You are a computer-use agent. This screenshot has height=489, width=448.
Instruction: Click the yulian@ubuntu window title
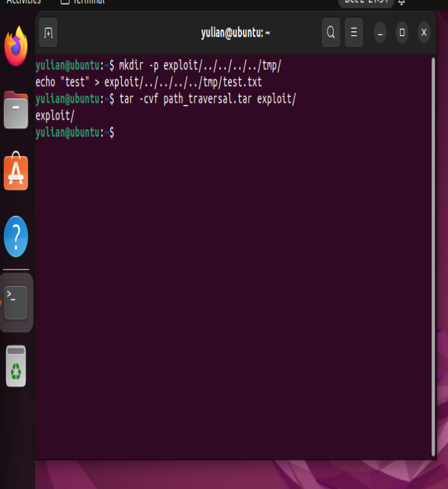point(235,33)
